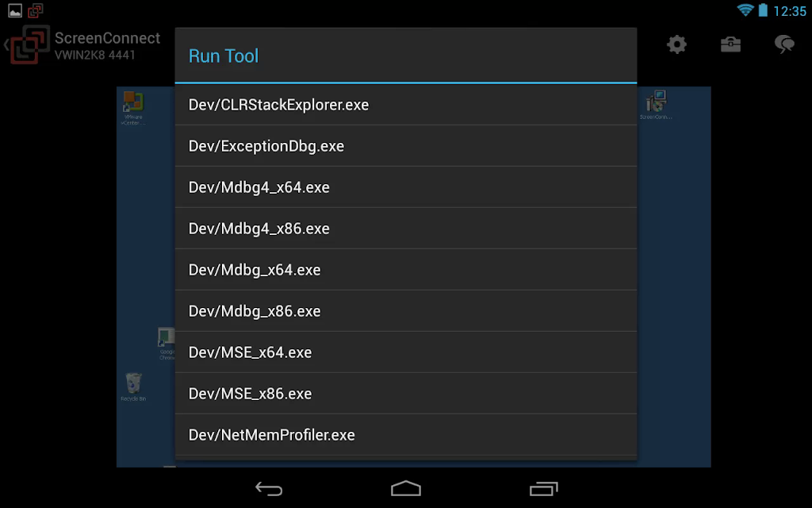This screenshot has height=508, width=812.
Task: Select Dev/CLRStackExplorer.exe from the list
Action: point(405,105)
